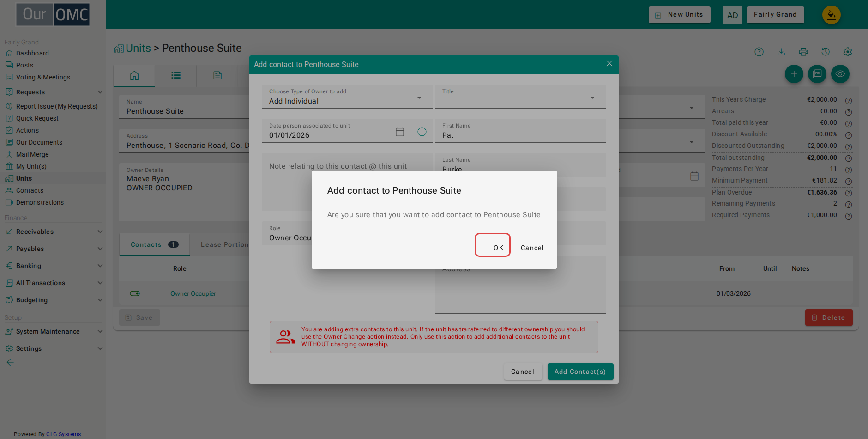Open Choose Type of Owner dropdown

point(347,97)
